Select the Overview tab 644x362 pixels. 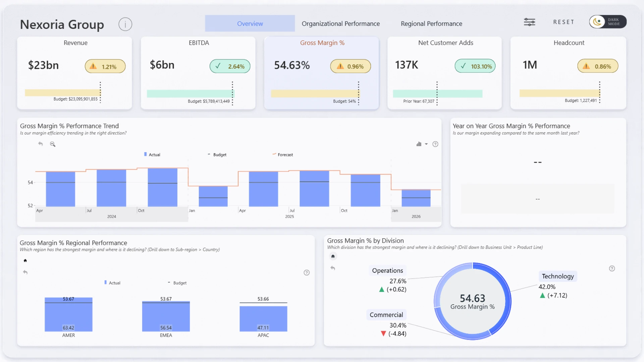(250, 23)
